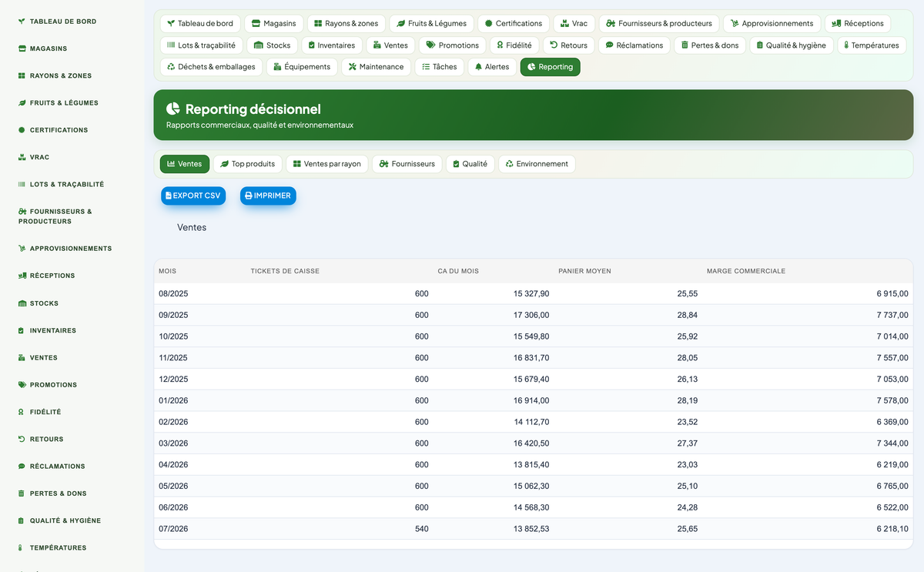The image size is (924, 572).
Task: Click the Rayons & Zones grid icon in sidebar
Action: click(x=22, y=75)
